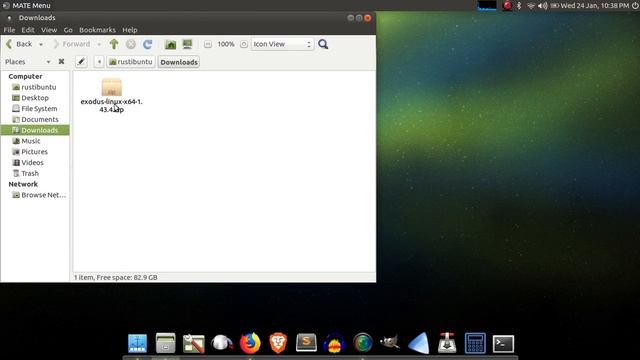Launch GIMP from the dock
The image size is (640, 360).
(390, 342)
